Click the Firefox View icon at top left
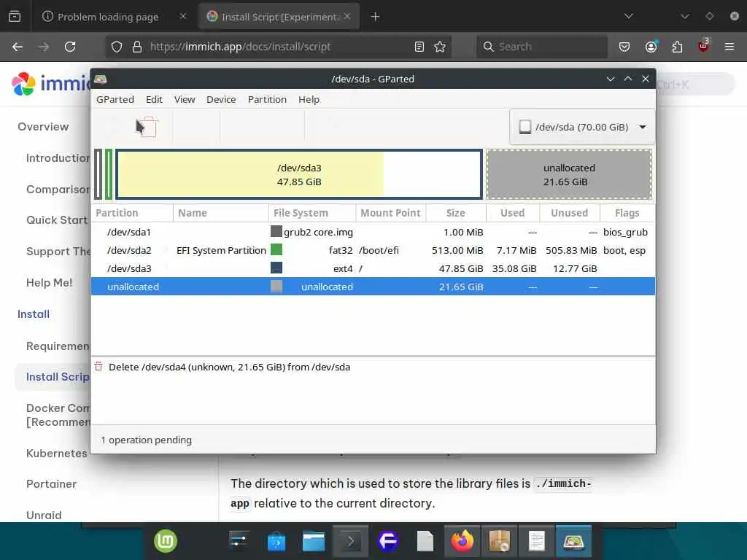747x560 pixels. tap(15, 17)
